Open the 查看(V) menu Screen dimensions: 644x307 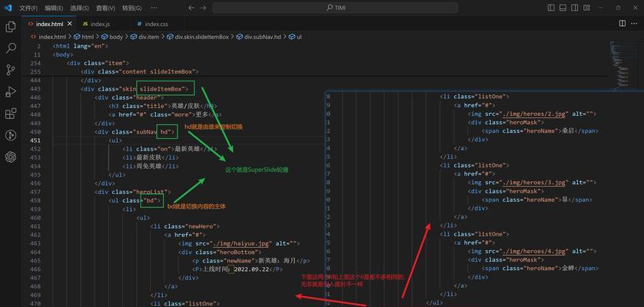click(x=105, y=8)
